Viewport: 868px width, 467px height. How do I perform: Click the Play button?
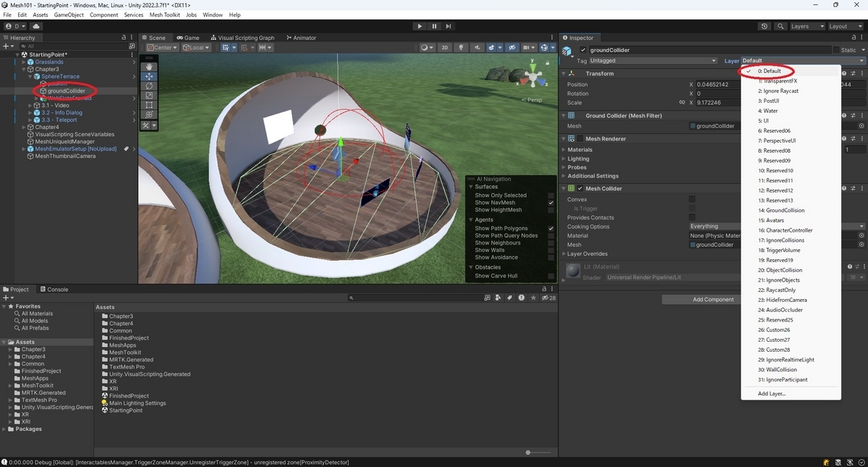coord(420,26)
